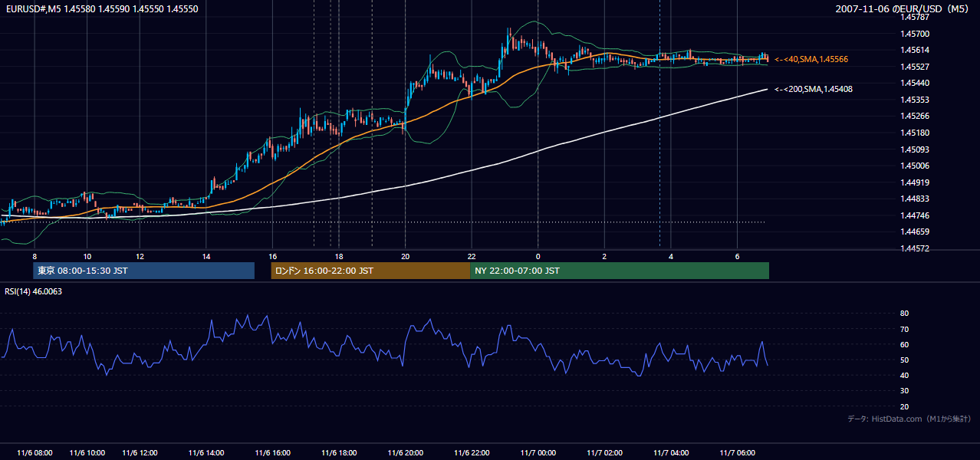
Task: Click price axis value 1.44659
Action: coord(915,232)
